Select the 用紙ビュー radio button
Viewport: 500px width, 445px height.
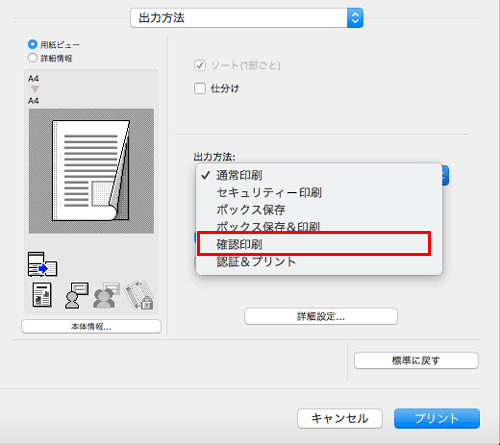point(33,44)
